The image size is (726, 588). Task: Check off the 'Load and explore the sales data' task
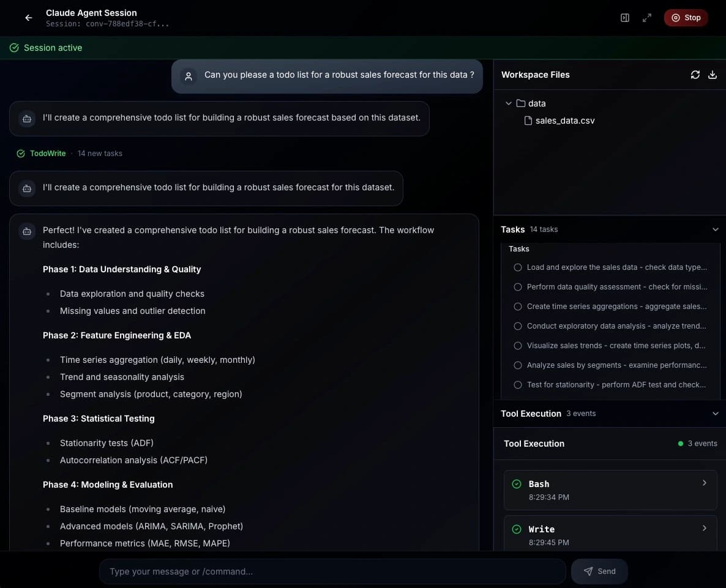(518, 267)
